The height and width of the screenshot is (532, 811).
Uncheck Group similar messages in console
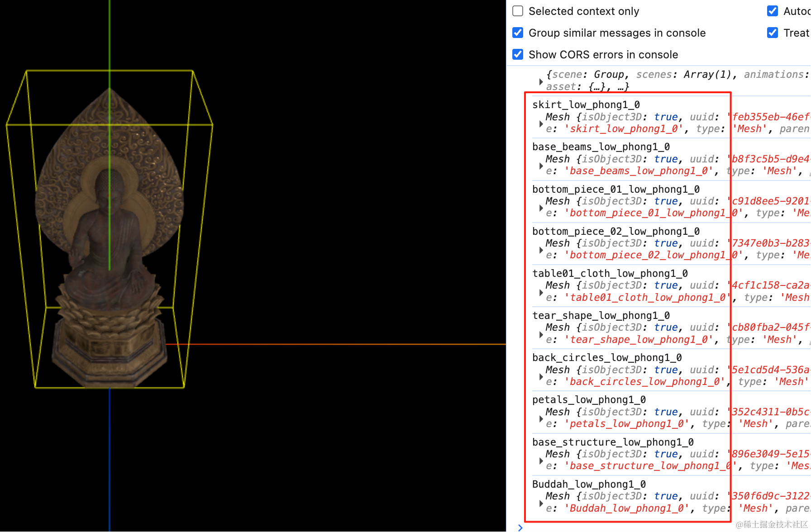point(518,33)
